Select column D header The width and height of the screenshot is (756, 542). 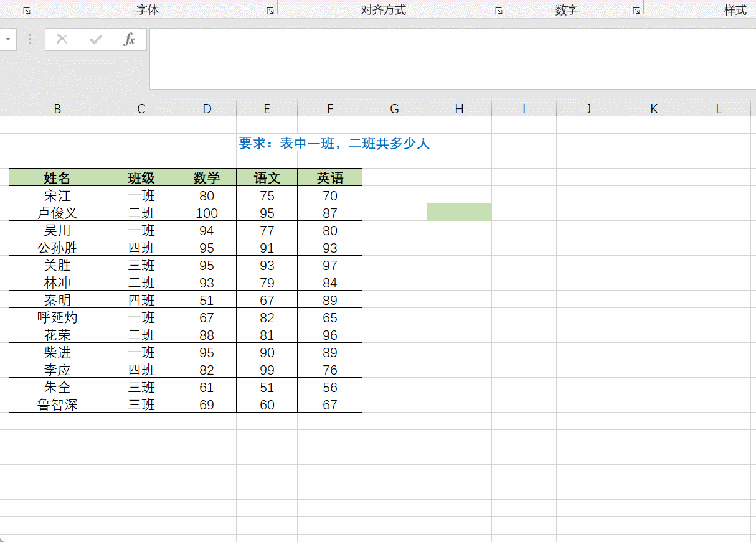(207, 108)
